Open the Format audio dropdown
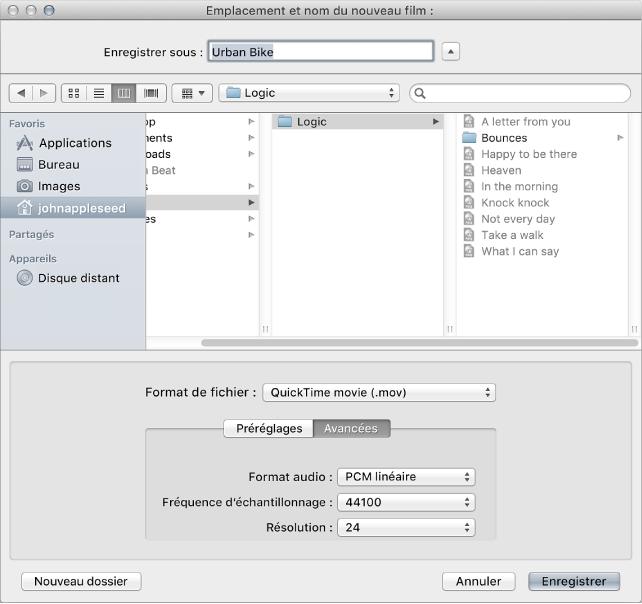 click(406, 477)
